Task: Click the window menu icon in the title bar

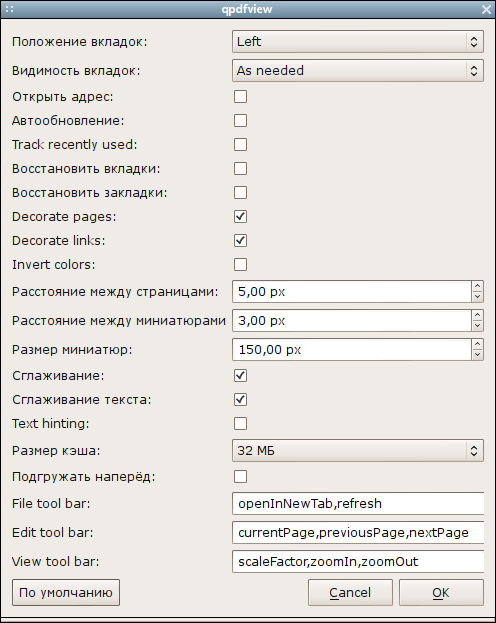Action: click(10, 9)
